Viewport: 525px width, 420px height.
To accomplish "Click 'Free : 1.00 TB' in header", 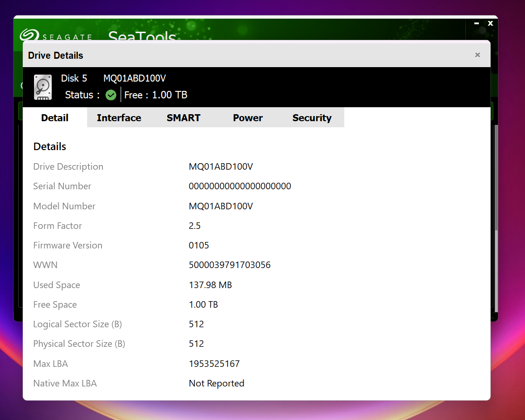I will tap(156, 95).
